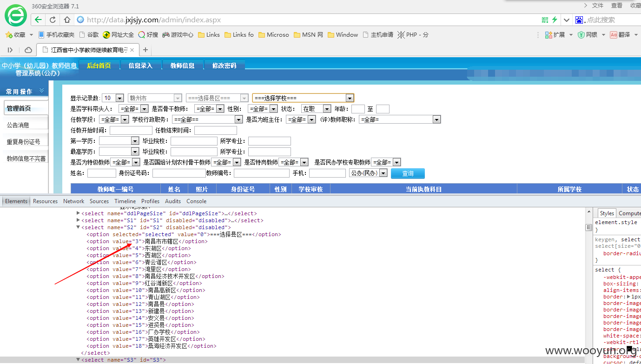This screenshot has height=364, width=641.
Task: Open the 查看 browser menu
Action: coord(617,6)
